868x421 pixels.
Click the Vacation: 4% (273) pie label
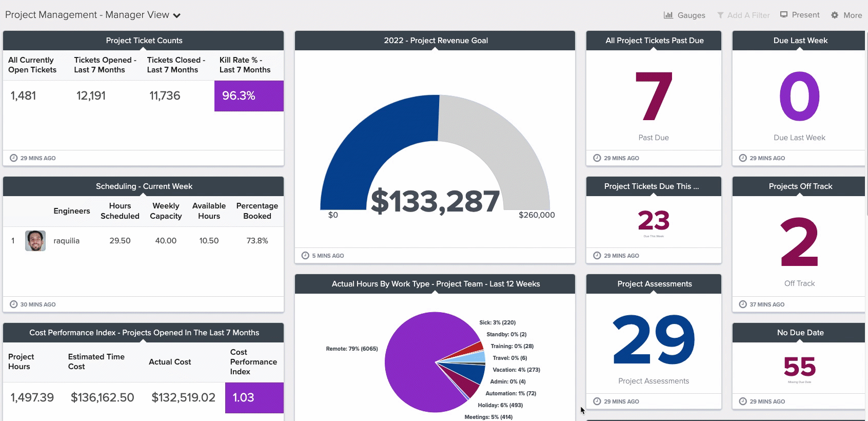click(516, 370)
